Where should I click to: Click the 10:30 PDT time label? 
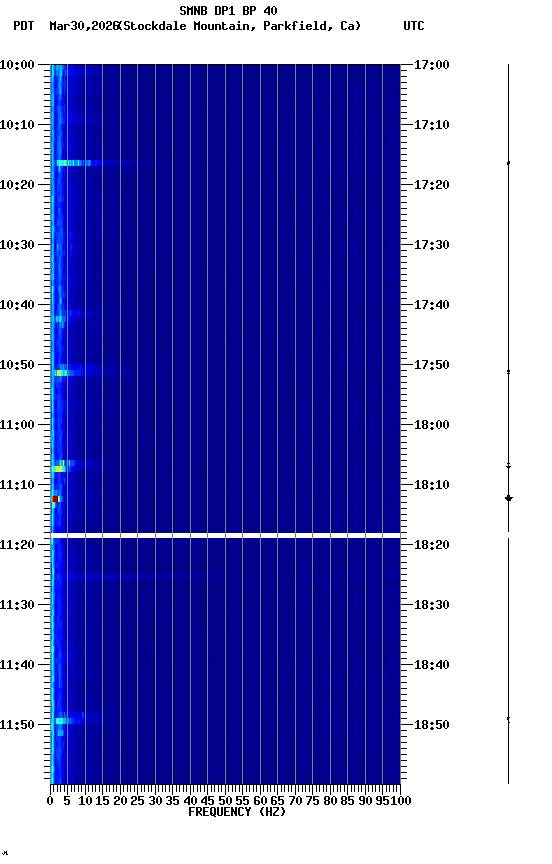point(17,245)
